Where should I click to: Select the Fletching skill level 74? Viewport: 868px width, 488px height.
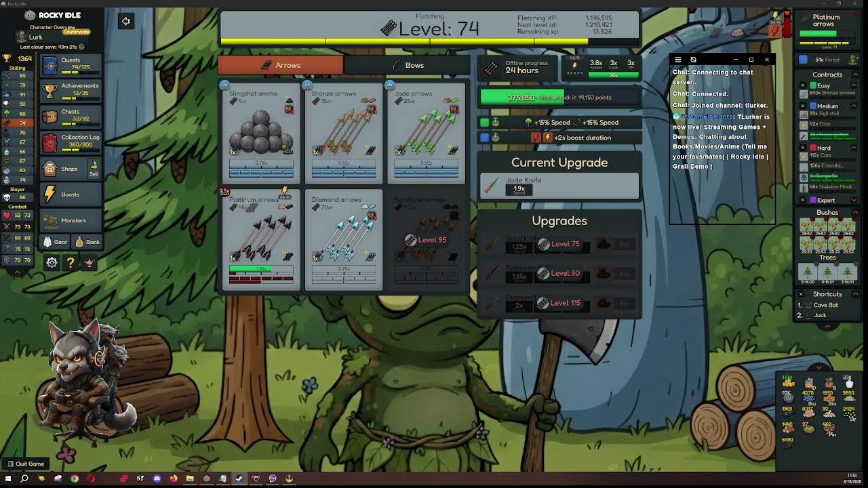(17, 123)
